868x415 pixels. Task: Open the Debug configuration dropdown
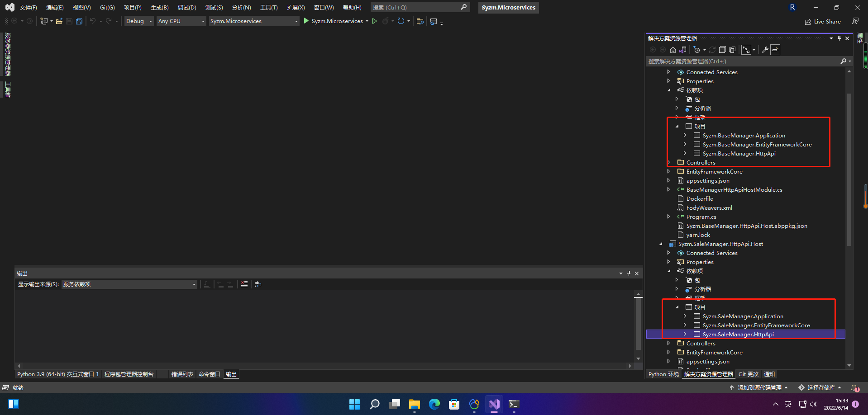[x=139, y=21]
